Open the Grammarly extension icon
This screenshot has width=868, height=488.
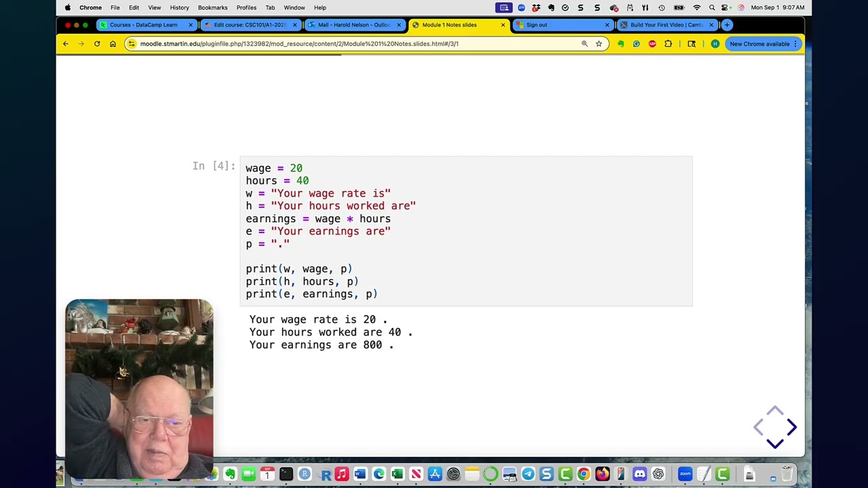pyautogui.click(x=636, y=43)
